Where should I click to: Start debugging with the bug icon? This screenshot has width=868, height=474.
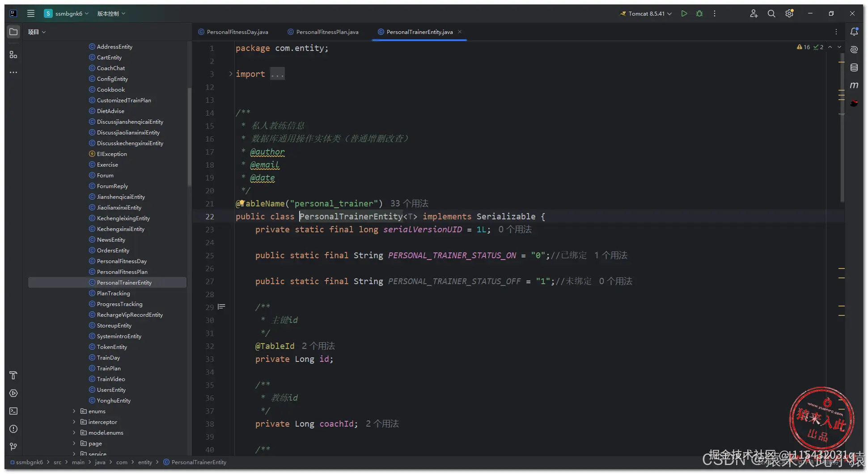(x=699, y=13)
